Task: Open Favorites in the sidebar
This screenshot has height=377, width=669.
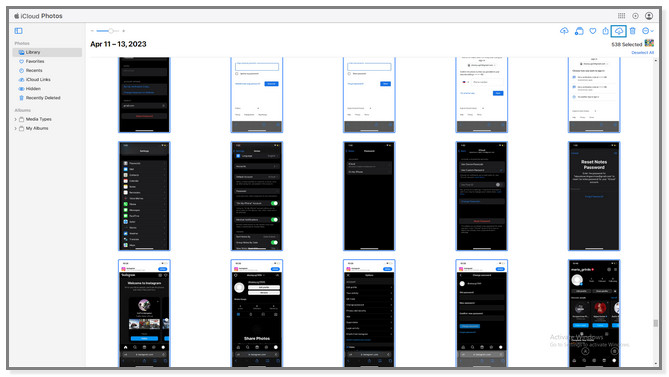Action: tap(35, 61)
